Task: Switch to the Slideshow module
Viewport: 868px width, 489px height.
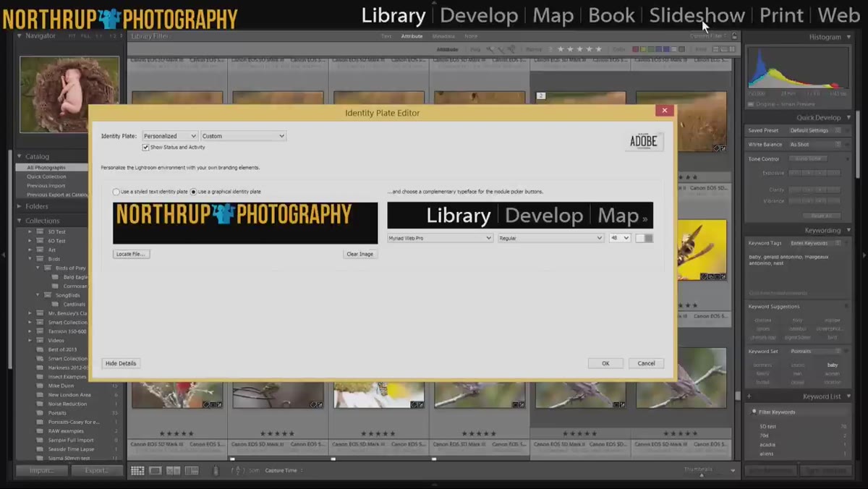Action: [x=697, y=15]
